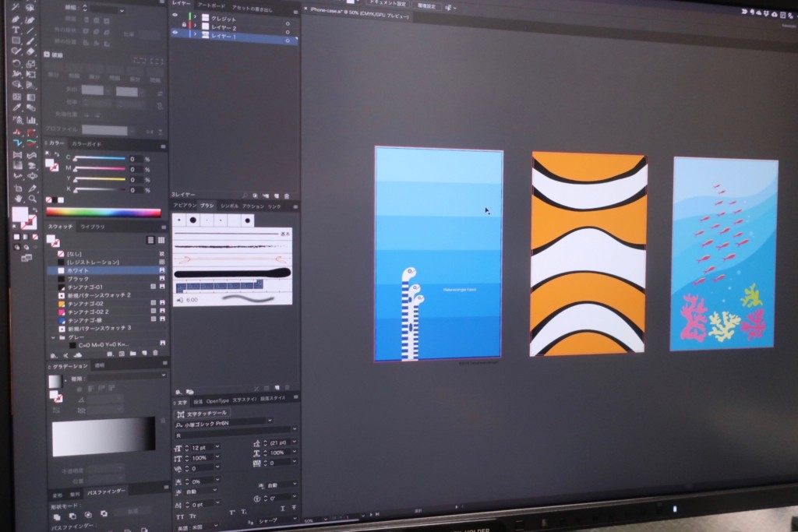Switch swatches panel to thumbnail grid view
798x532 pixels.
(161, 241)
